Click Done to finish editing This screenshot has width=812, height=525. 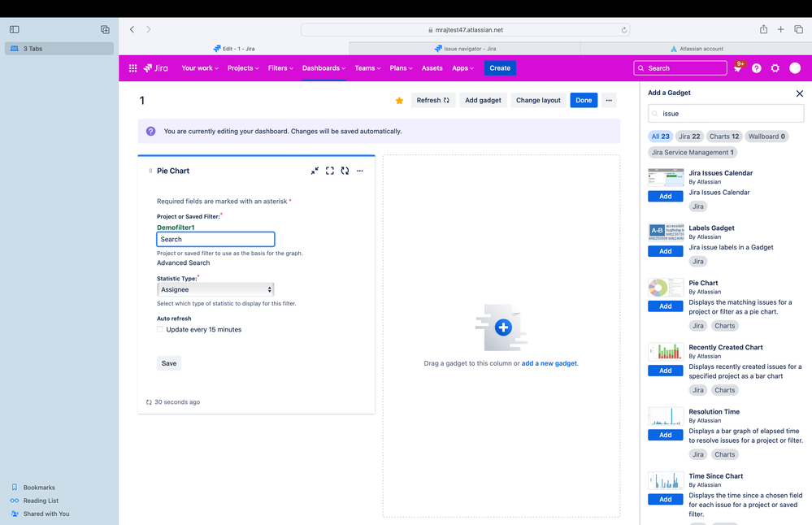[584, 101]
